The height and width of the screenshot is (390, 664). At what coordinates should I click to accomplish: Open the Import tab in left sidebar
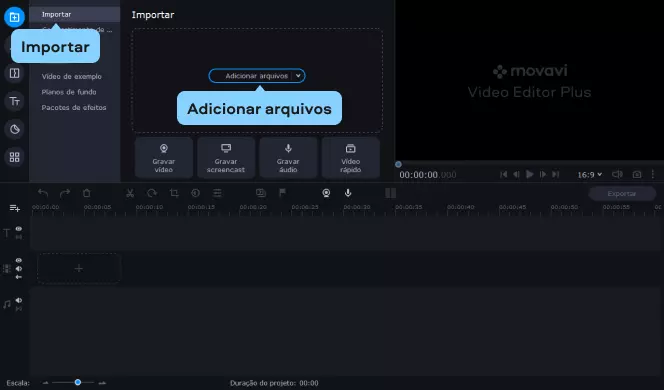[14, 17]
